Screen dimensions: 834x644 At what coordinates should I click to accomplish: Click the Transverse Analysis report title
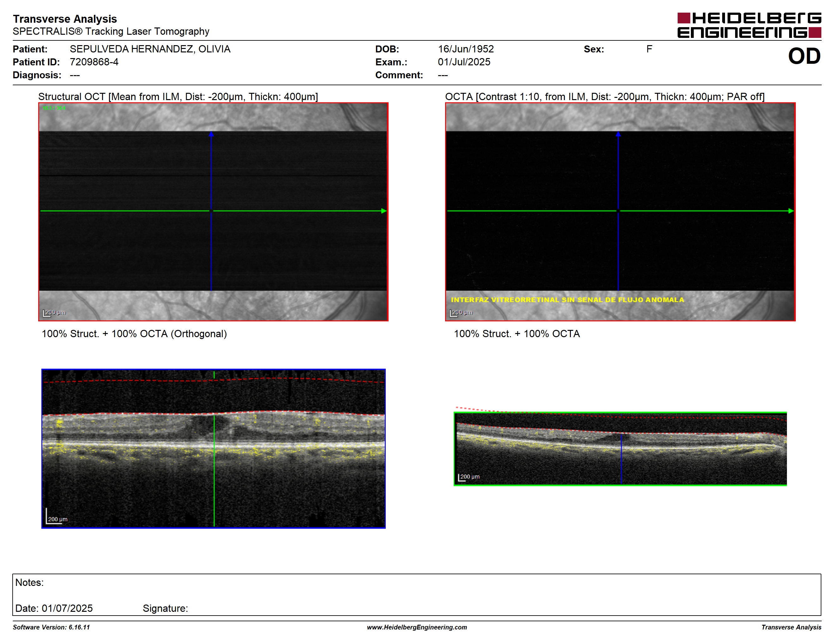pyautogui.click(x=65, y=19)
